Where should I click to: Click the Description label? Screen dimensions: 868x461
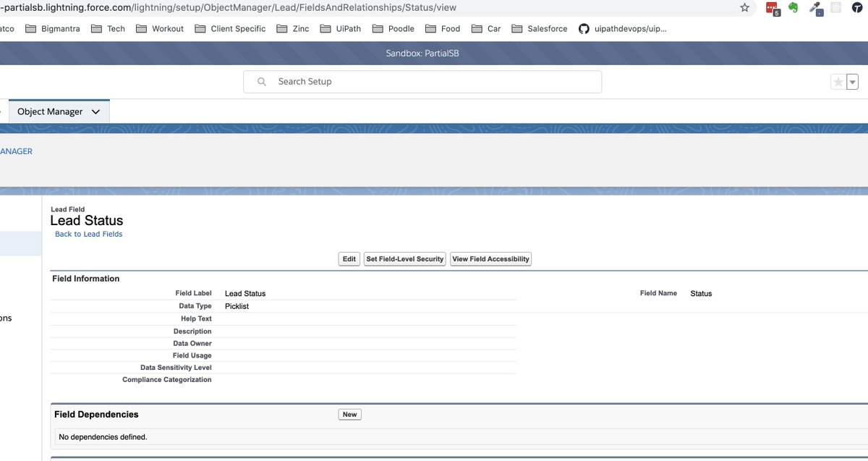click(x=192, y=331)
